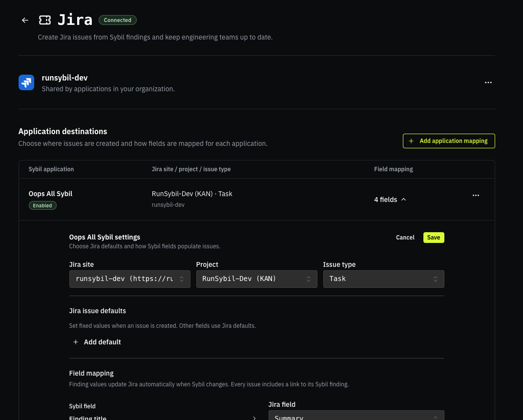
Task: Click the Jira page title
Action: click(x=75, y=20)
